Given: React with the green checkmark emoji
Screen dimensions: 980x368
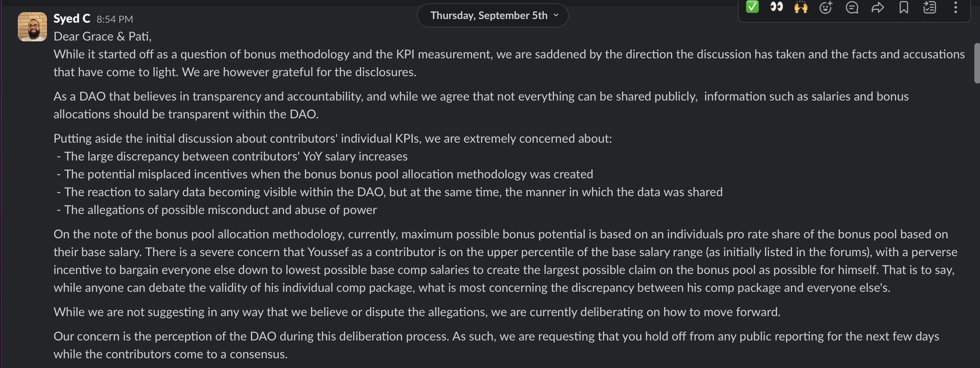Looking at the screenshot, I should pos(752,7).
